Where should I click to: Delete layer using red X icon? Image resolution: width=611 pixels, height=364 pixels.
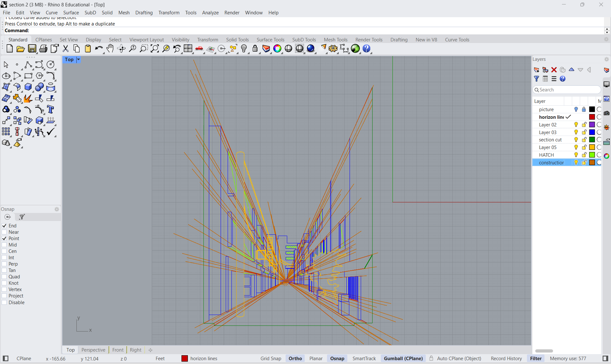pyautogui.click(x=554, y=70)
